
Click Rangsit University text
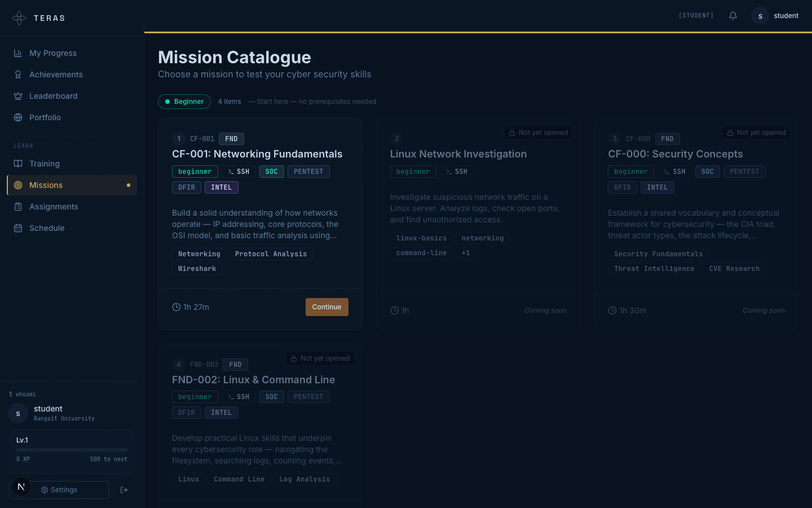(x=64, y=419)
